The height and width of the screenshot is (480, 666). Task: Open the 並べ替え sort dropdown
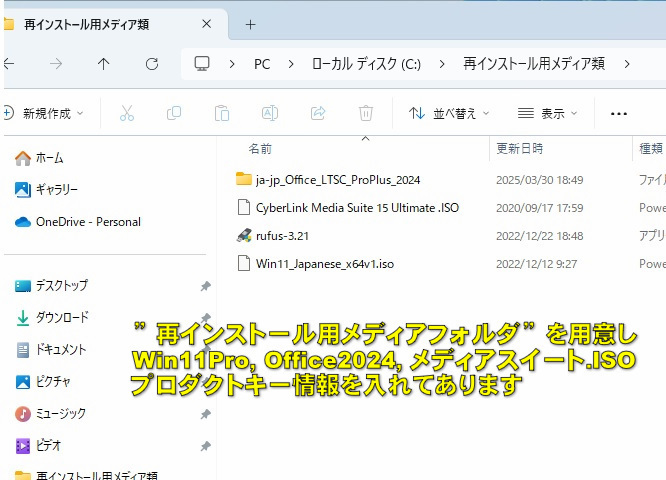[x=449, y=113]
